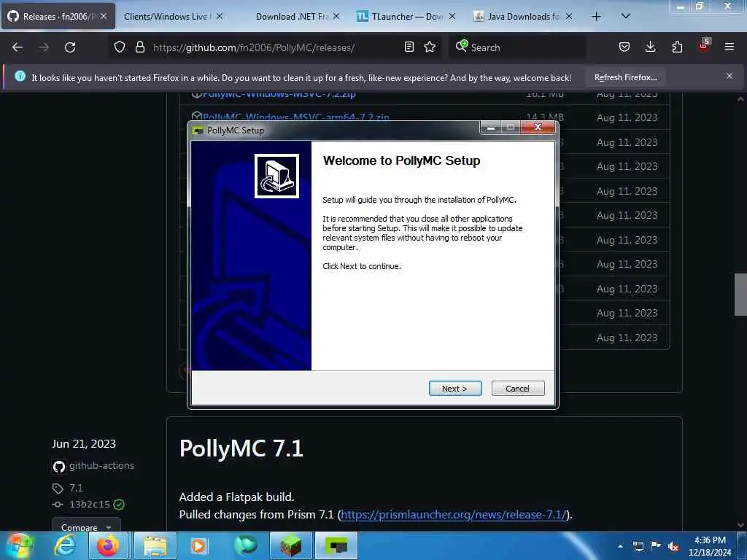Switch to the Download .NET Framework tab
The height and width of the screenshot is (560, 747).
click(292, 16)
